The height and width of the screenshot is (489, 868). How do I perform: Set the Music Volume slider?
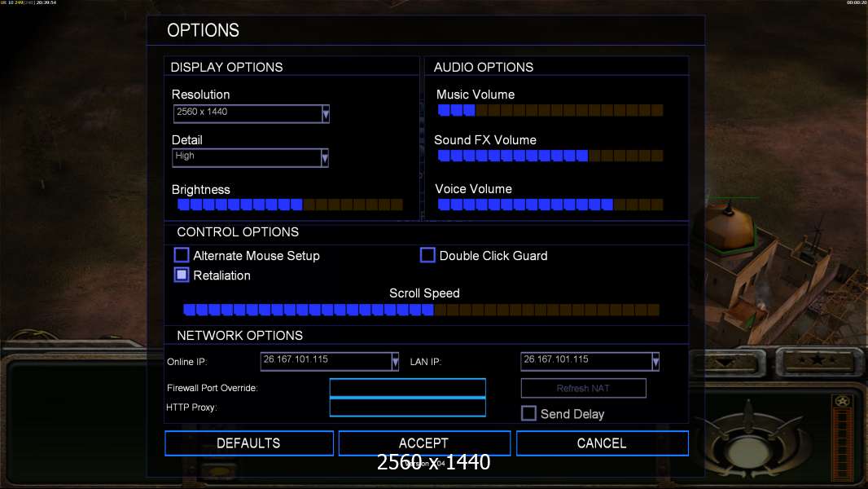coord(550,110)
